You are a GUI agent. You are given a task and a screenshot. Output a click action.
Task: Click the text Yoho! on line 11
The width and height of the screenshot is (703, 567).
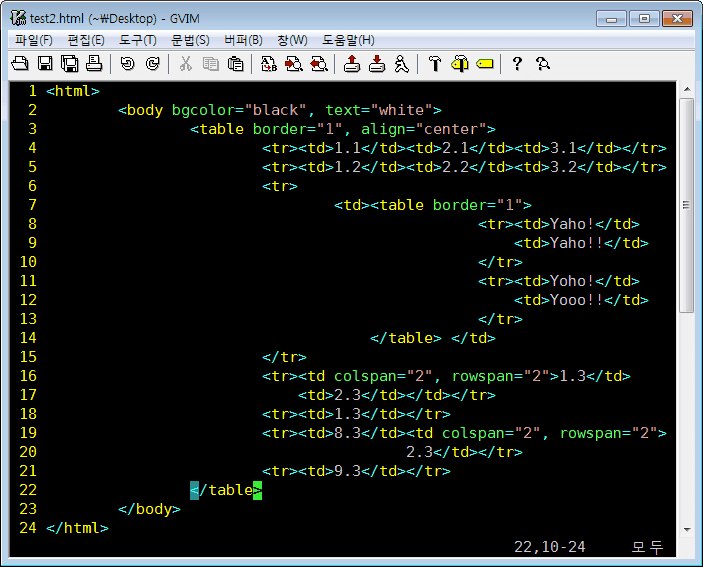click(572, 281)
